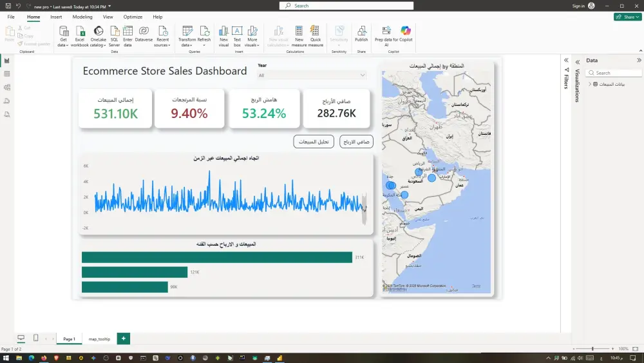This screenshot has height=363, width=644.
Task: Open the File menu
Action: (x=11, y=17)
